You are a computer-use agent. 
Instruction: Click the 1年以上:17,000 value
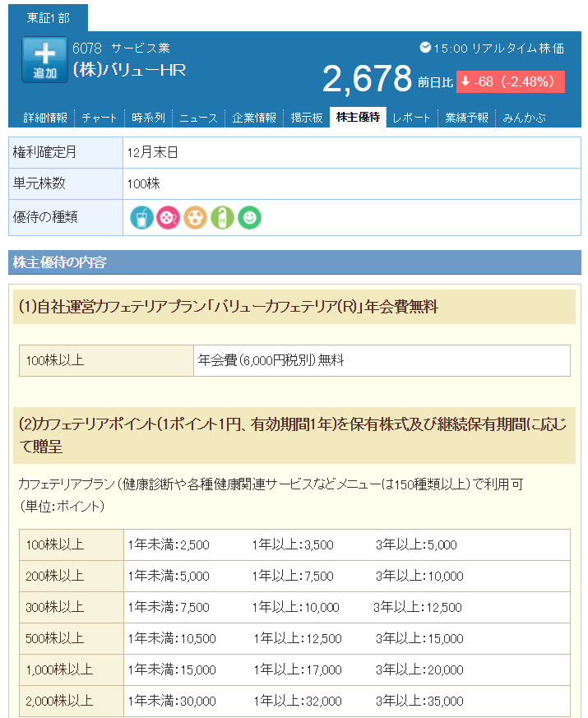pos(298,669)
